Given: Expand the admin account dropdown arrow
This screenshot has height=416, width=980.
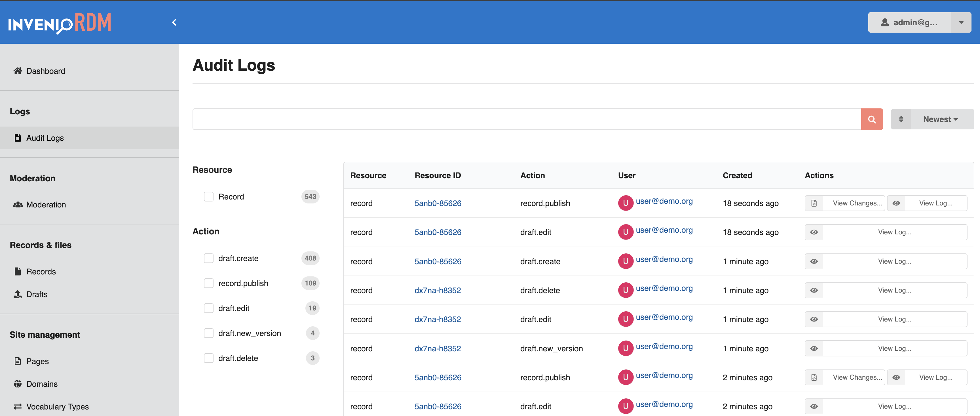Looking at the screenshot, I should [x=961, y=22].
